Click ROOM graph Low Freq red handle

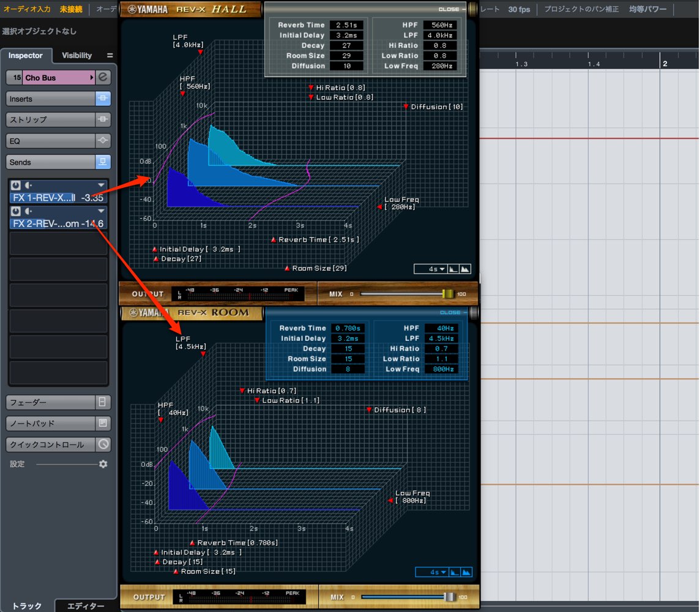[390, 501]
